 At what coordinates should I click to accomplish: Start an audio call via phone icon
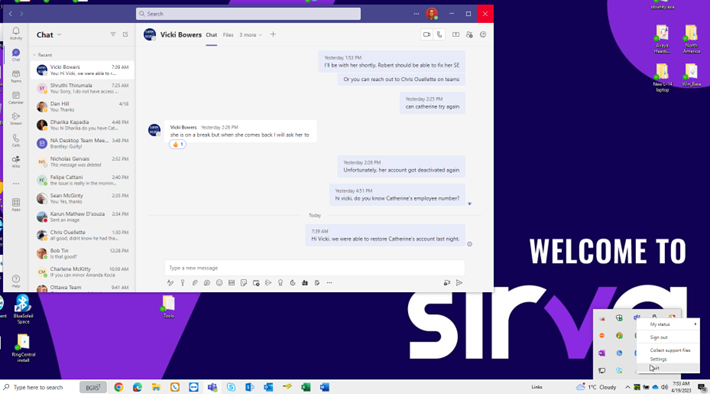pos(439,34)
